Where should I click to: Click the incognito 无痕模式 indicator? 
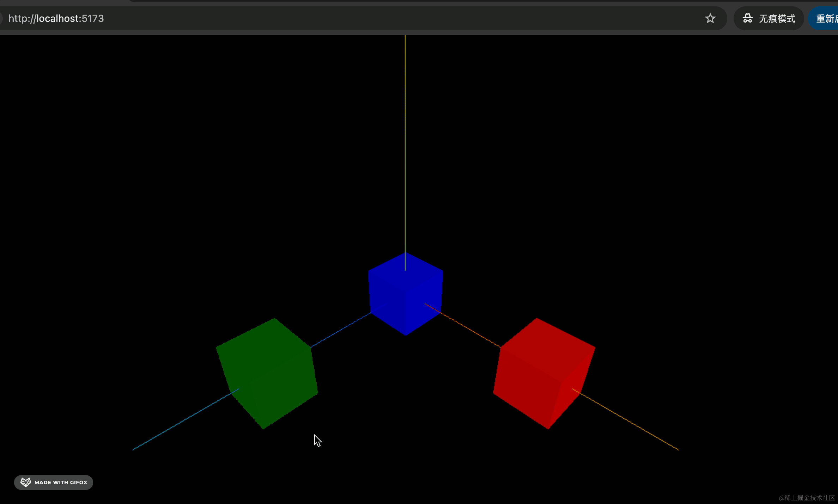click(769, 18)
